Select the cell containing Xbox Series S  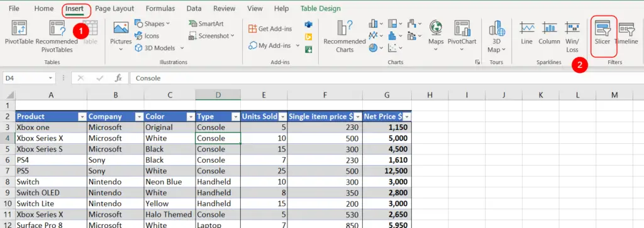point(51,149)
